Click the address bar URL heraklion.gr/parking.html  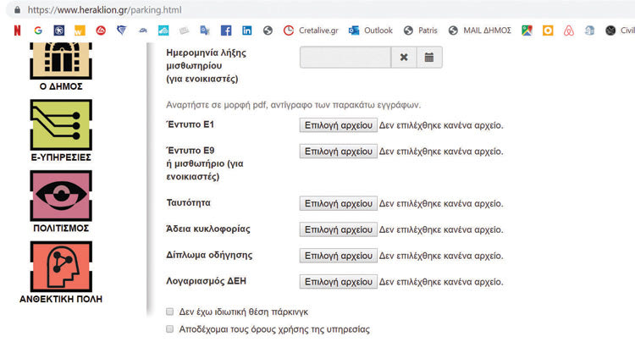(x=104, y=9)
